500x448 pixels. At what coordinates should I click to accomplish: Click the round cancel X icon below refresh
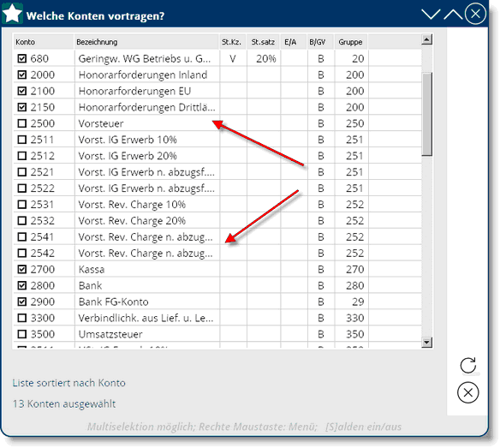point(467,392)
